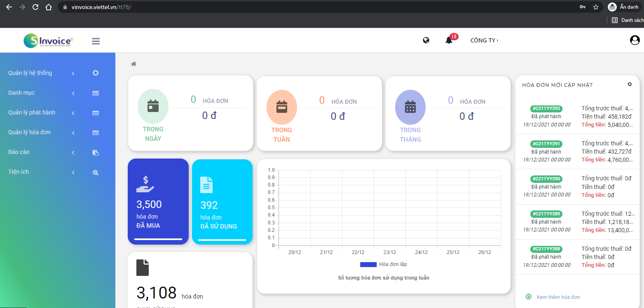Click the magnifier icon beside Tiện ích
644x308 pixels.
96,173
